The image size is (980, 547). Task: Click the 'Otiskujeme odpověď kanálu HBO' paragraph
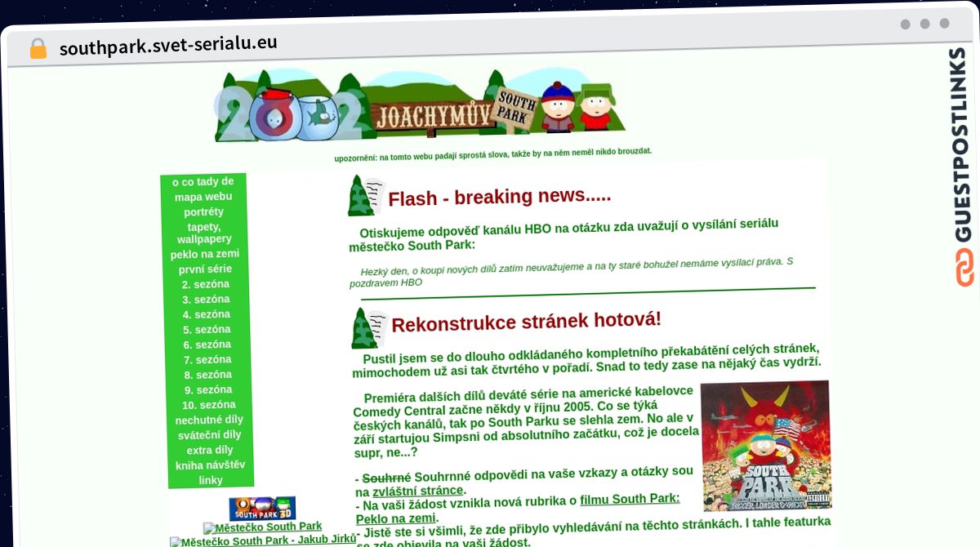point(563,233)
